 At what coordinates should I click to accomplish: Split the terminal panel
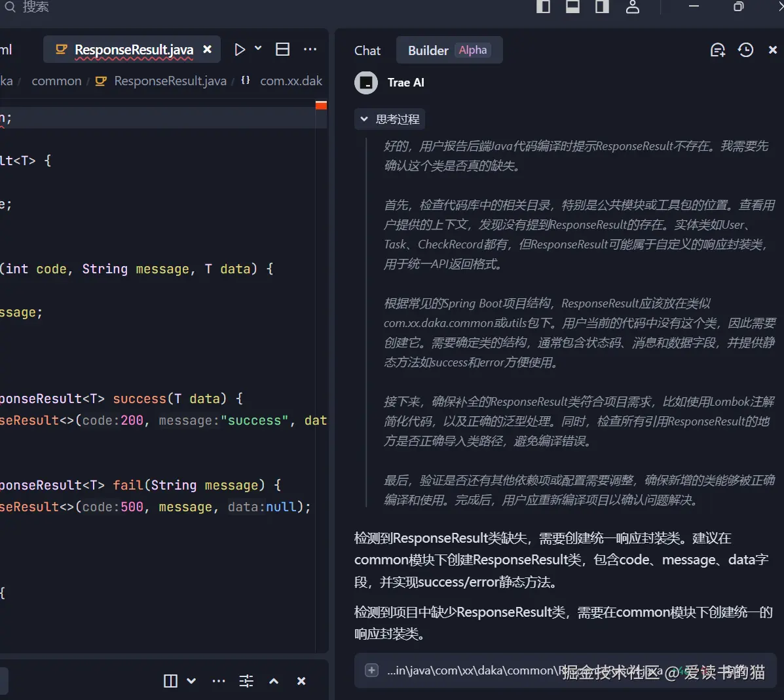[170, 681]
